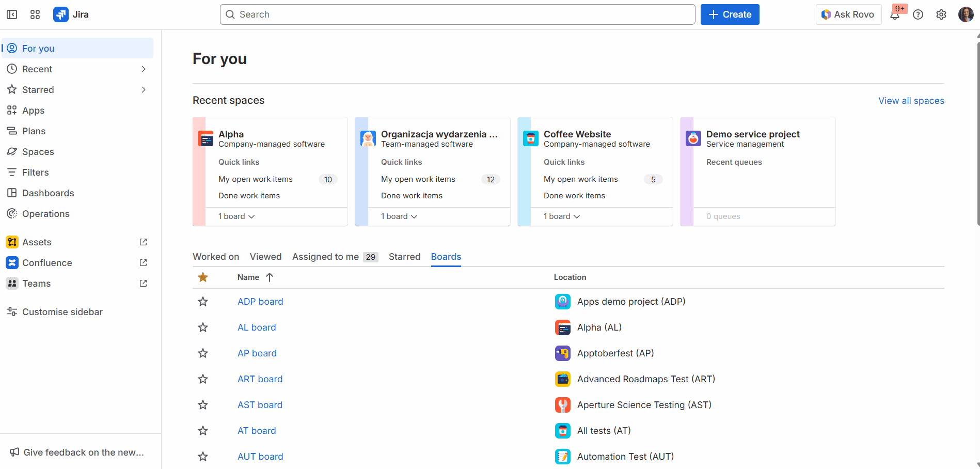Open Operations in the sidebar
This screenshot has width=980, height=469.
point(77,213)
